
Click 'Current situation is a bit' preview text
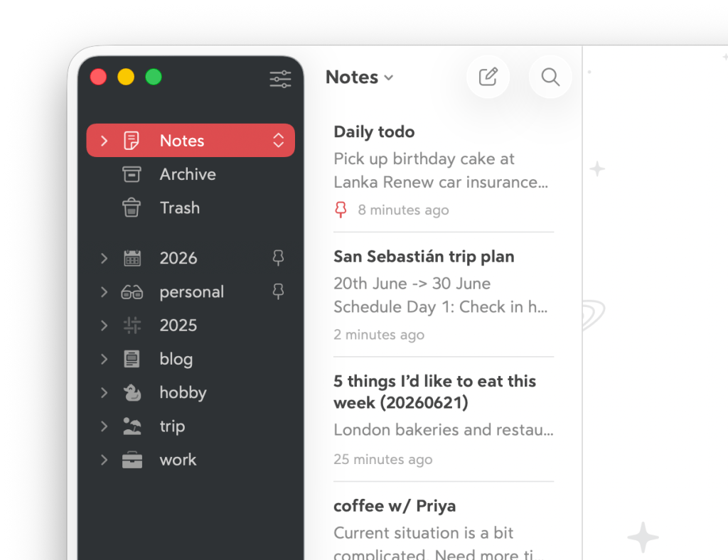tap(424, 533)
